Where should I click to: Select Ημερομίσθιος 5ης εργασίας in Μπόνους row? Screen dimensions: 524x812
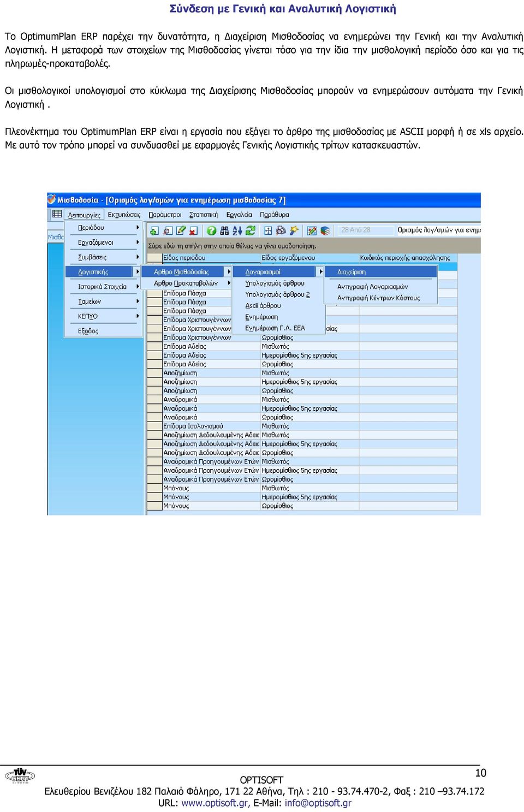309,497
